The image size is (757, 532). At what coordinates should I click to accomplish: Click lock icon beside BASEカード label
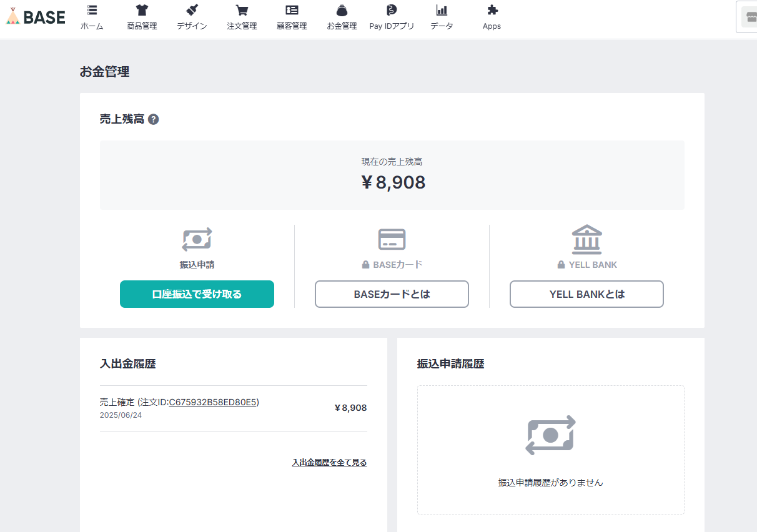(x=365, y=265)
